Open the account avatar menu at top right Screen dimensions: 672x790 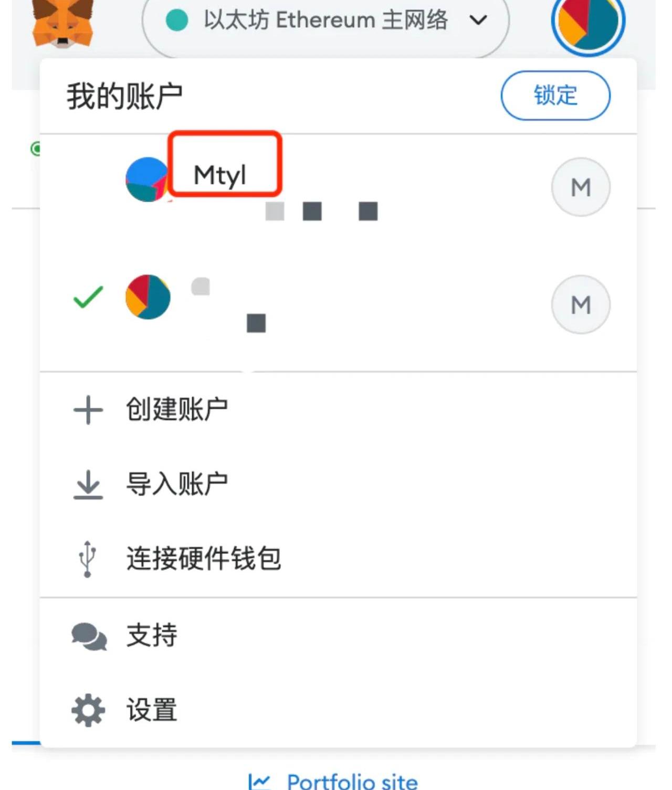click(588, 21)
